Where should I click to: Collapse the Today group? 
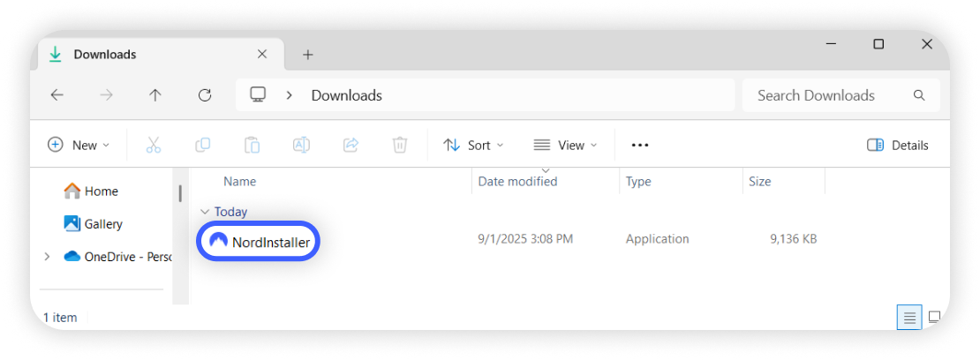[x=205, y=212]
